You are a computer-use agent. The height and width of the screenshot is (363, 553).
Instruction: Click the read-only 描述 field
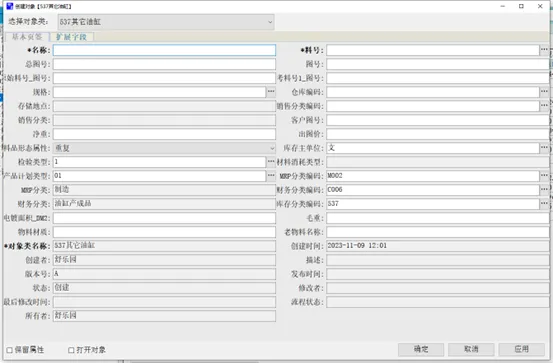point(438,260)
